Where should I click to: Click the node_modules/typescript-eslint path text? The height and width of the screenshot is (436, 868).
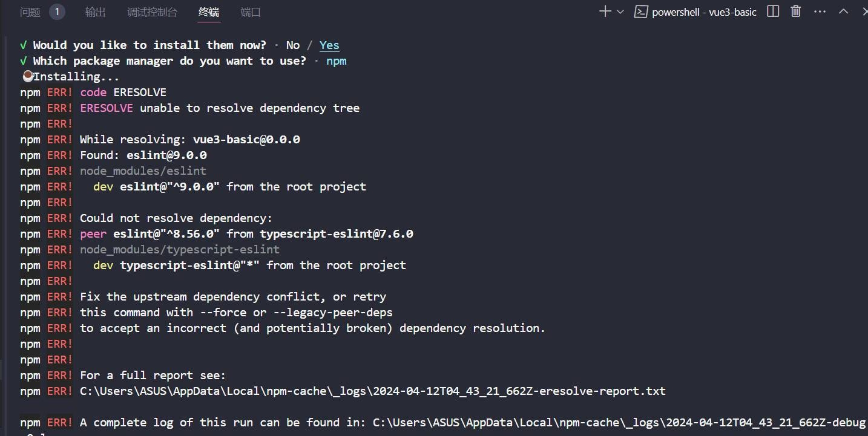click(180, 250)
